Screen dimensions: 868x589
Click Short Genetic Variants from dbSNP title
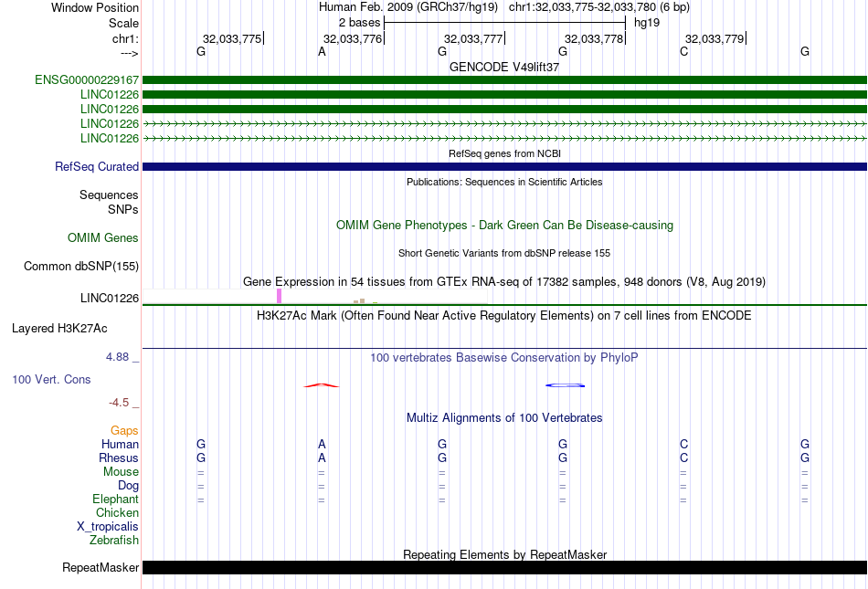tap(504, 253)
